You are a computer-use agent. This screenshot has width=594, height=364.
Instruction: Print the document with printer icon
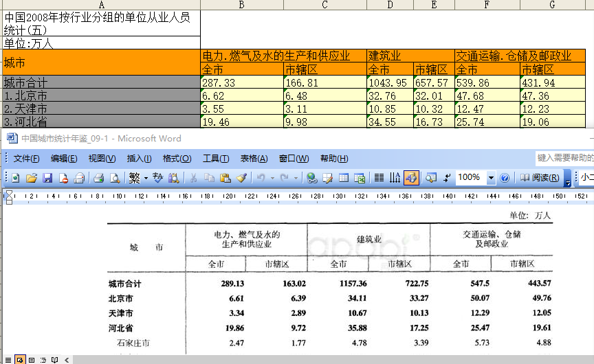point(99,177)
